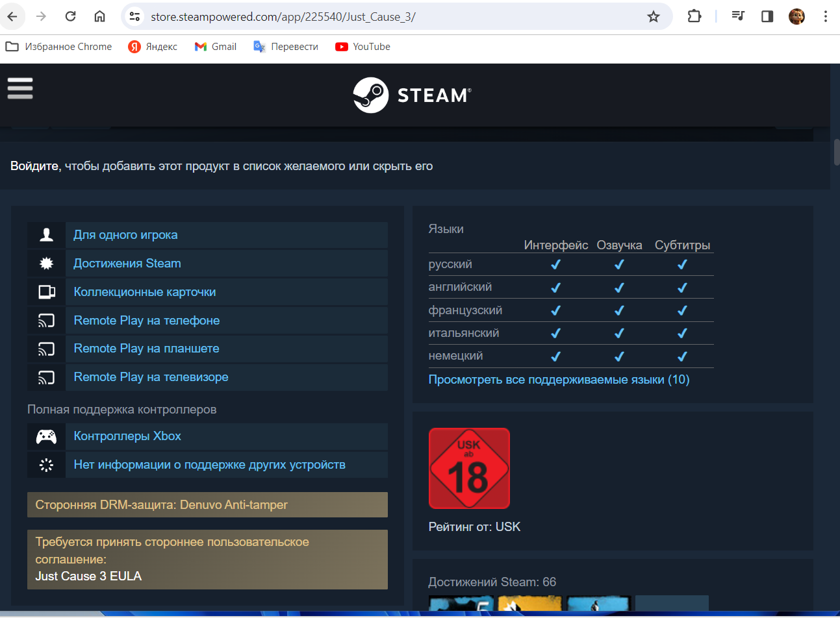Reload the Steam store page
840x618 pixels.
point(71,16)
